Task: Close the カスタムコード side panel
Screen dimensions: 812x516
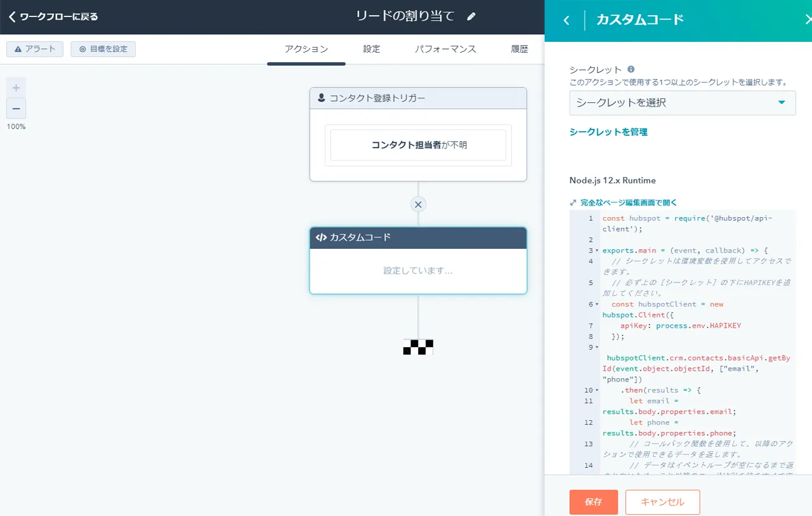Action: (808, 20)
